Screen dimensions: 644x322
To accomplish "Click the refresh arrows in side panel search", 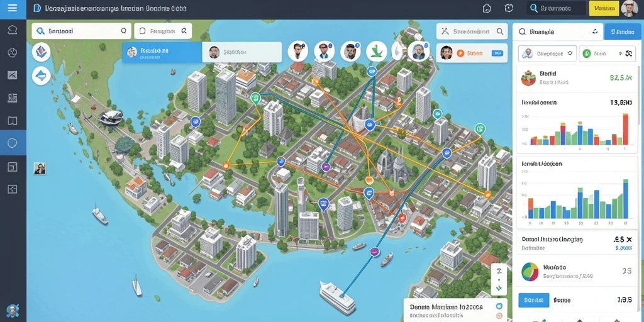I will [595, 31].
